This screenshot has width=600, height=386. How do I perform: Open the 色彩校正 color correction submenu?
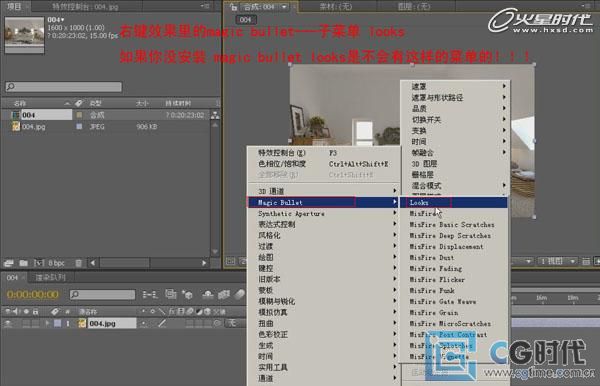tap(324, 334)
